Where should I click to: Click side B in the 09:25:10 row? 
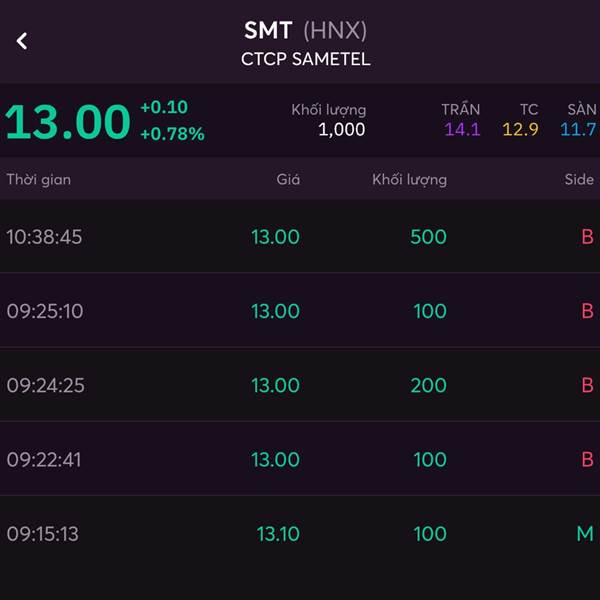tap(587, 311)
